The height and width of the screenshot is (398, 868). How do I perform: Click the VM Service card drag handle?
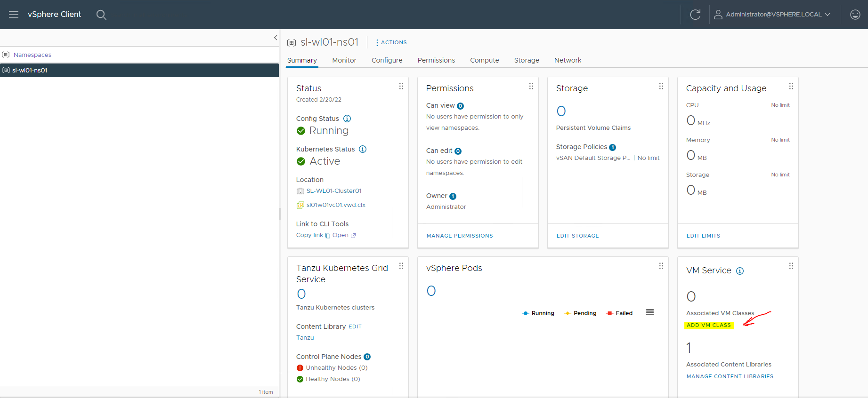791,266
